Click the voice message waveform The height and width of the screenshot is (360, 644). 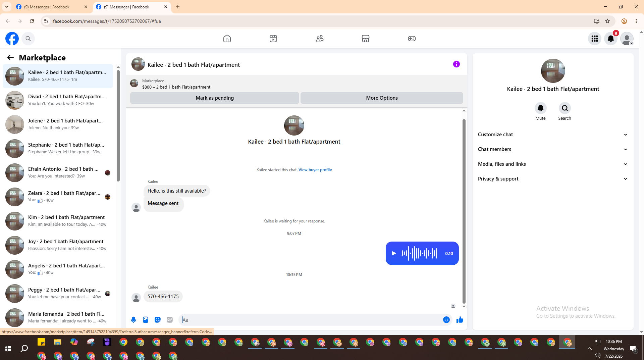(419, 253)
